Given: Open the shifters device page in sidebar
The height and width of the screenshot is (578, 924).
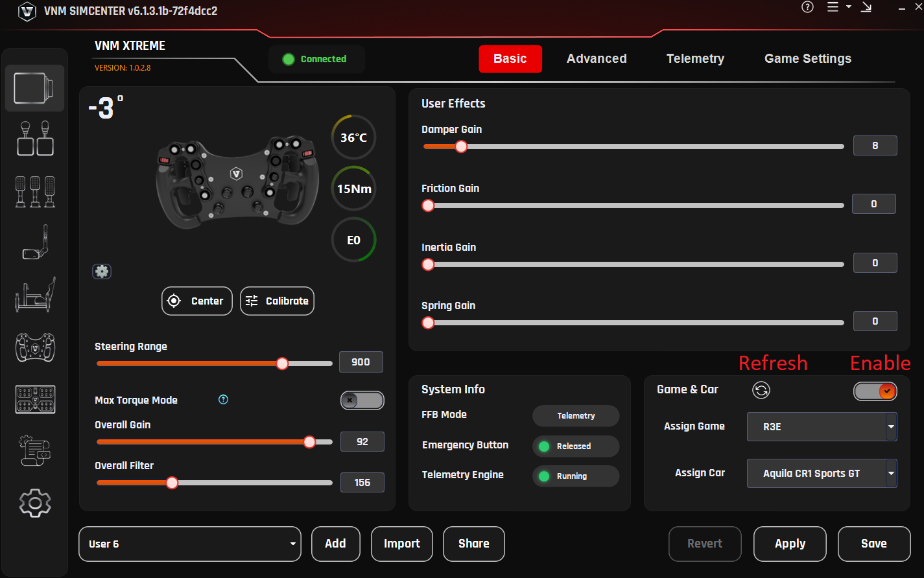Looking at the screenshot, I should (x=35, y=138).
